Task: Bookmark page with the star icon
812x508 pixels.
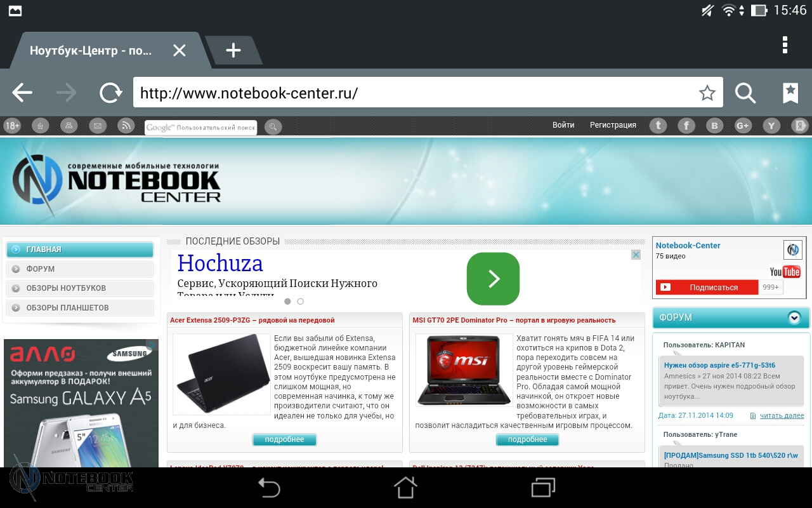Action: point(707,93)
